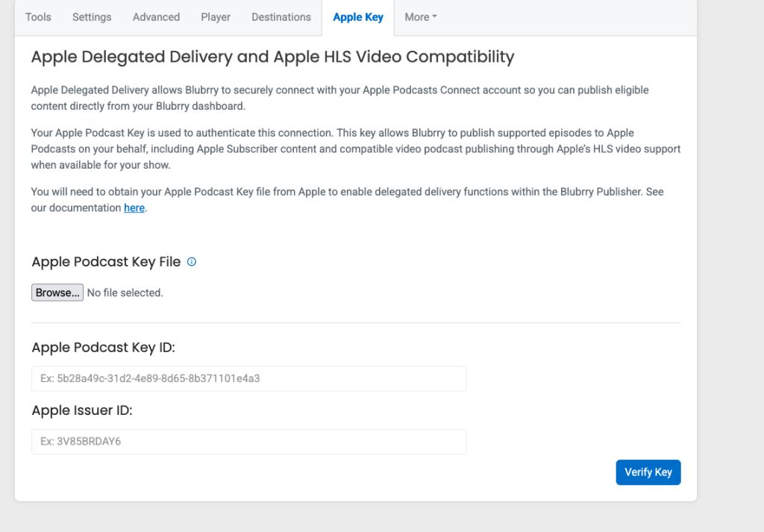Click the Browse... file button
This screenshot has width=764, height=532.
point(57,292)
